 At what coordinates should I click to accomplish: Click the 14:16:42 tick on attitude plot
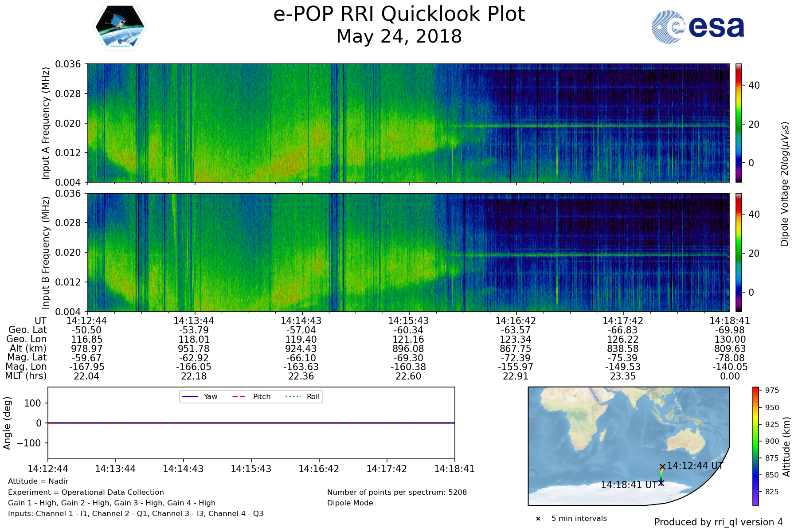click(x=319, y=469)
